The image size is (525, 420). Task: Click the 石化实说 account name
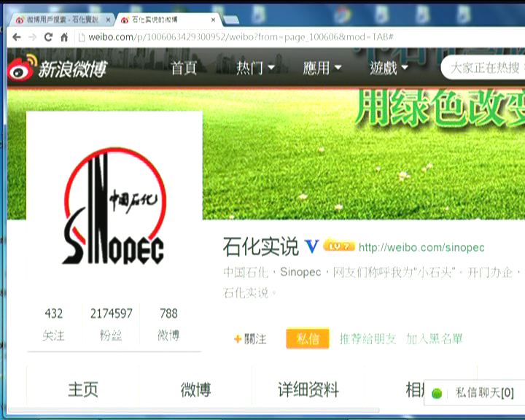coord(260,246)
